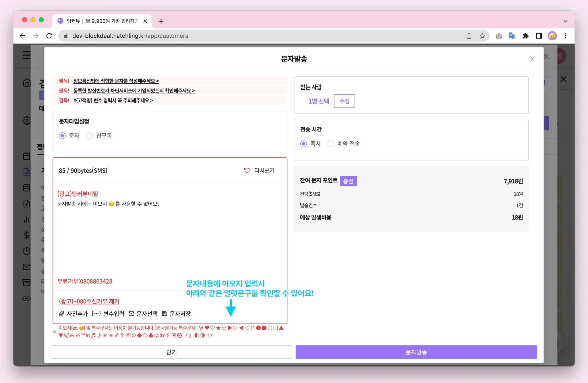Select the 친구톡 message type
Image resolution: width=588 pixels, height=383 pixels.
(90, 136)
